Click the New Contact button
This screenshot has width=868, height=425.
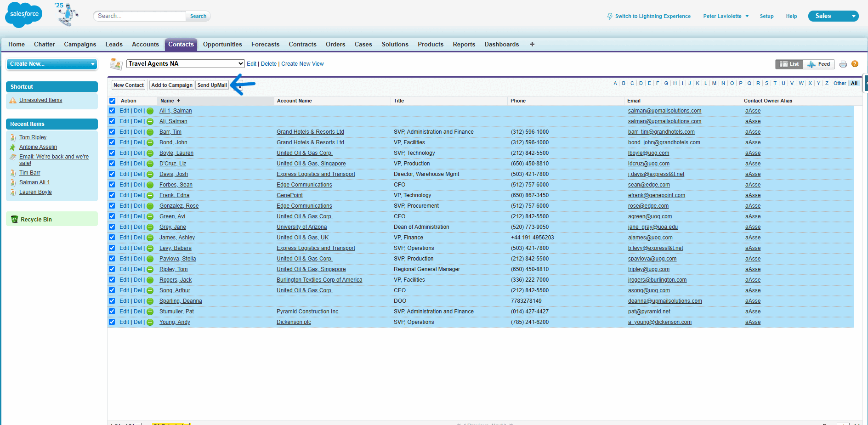click(129, 85)
